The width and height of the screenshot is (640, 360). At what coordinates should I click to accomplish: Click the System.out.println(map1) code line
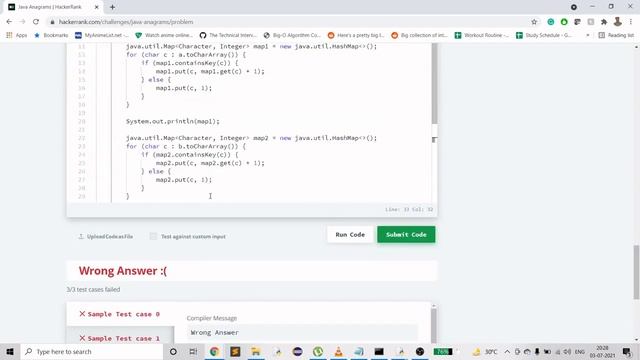[173, 121]
